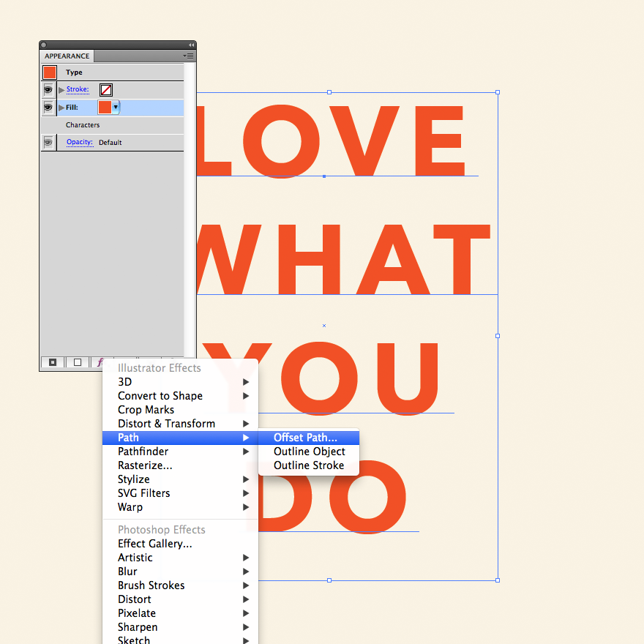644x644 pixels.
Task: Open the Pixelate submenu
Action: pyautogui.click(x=180, y=613)
